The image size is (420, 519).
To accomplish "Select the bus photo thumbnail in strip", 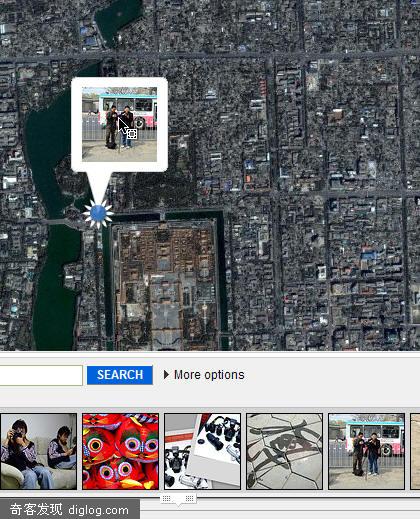I will click(366, 451).
